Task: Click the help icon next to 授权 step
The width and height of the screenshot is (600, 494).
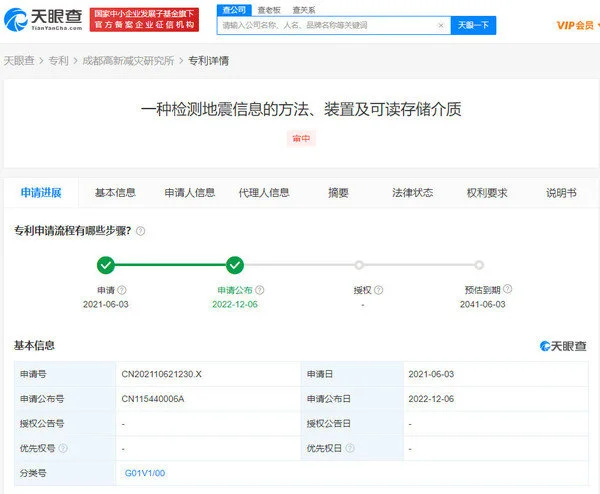Action: 378,290
